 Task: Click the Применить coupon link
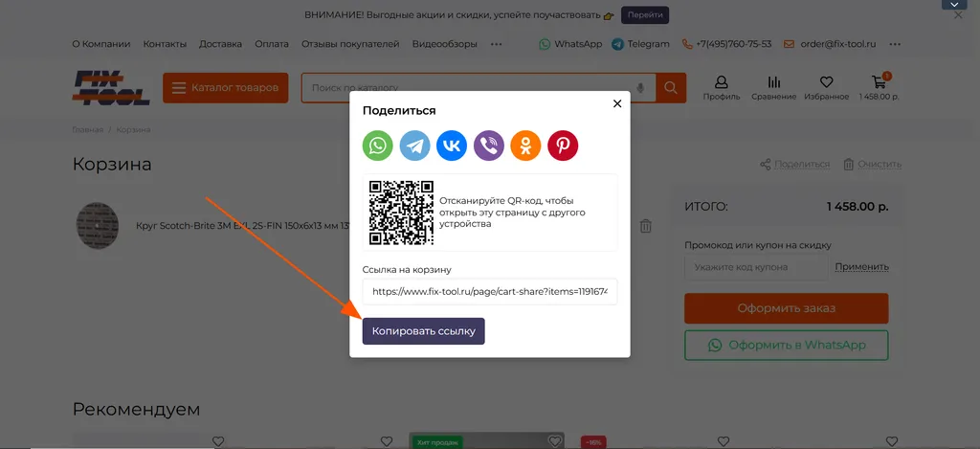pyautogui.click(x=862, y=267)
